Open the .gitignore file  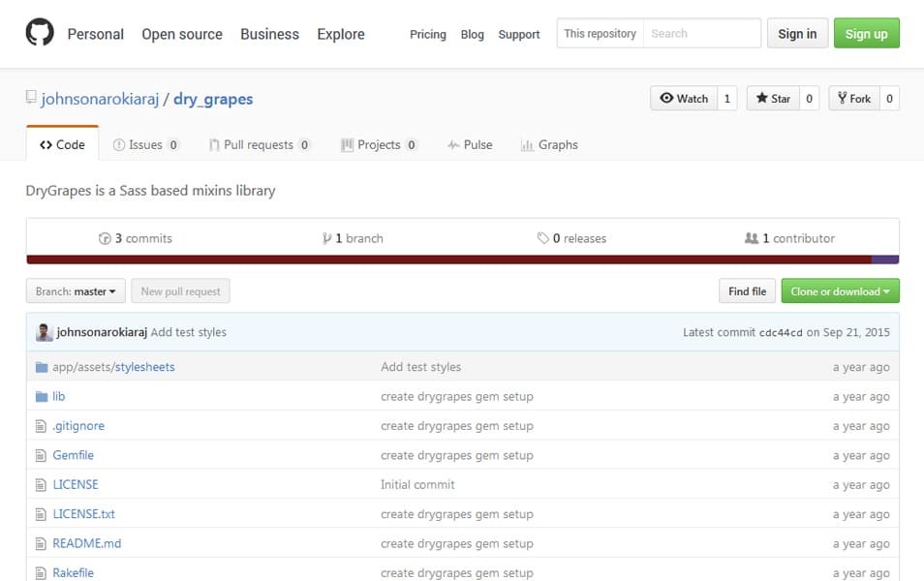click(x=78, y=425)
